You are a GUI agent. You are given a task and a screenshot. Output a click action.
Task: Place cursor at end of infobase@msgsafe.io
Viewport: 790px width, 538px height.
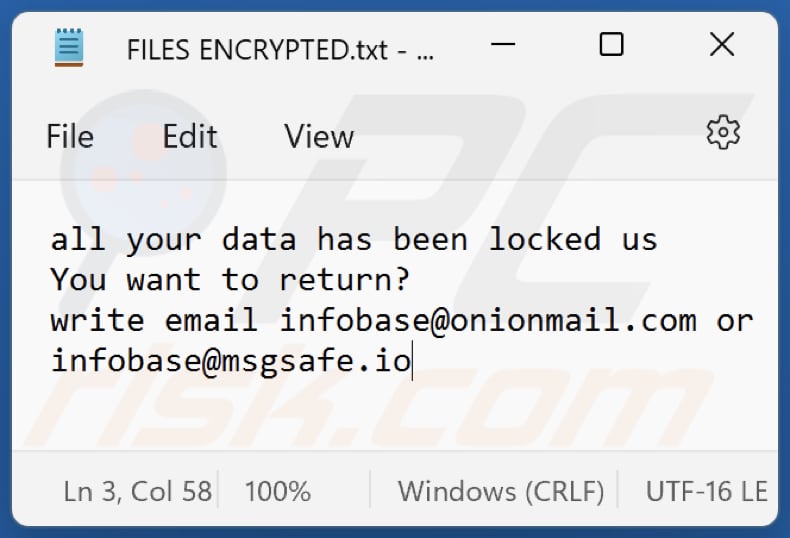411,360
